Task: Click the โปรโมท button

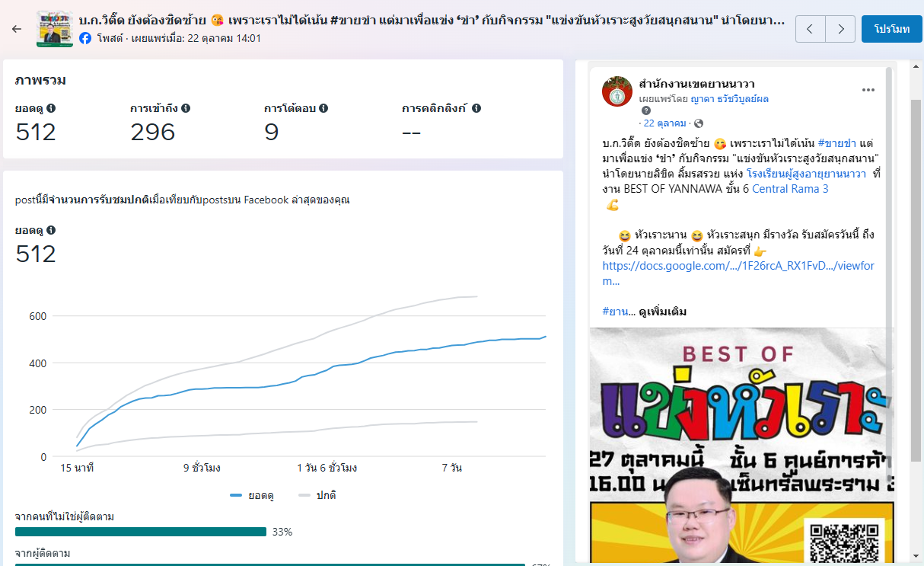Action: click(x=891, y=29)
